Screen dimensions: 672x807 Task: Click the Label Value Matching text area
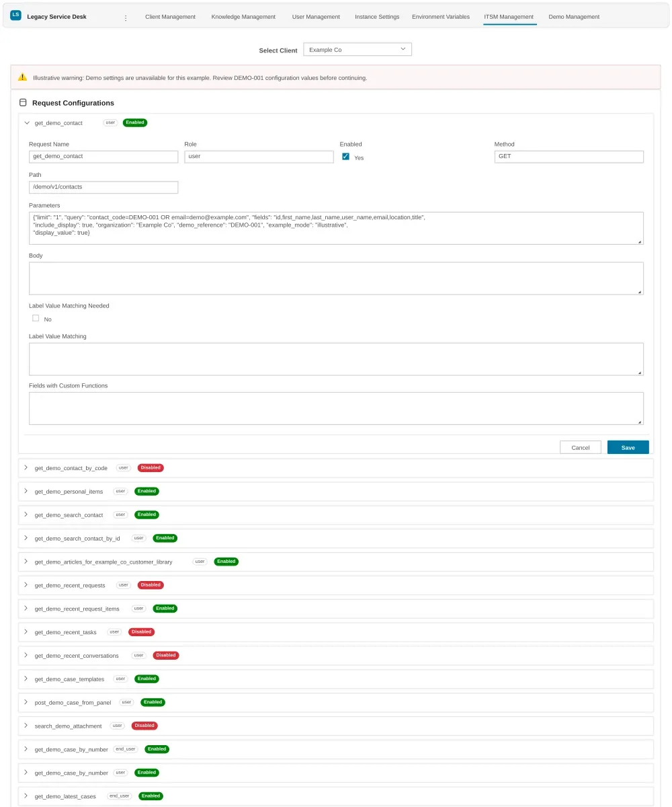point(336,359)
